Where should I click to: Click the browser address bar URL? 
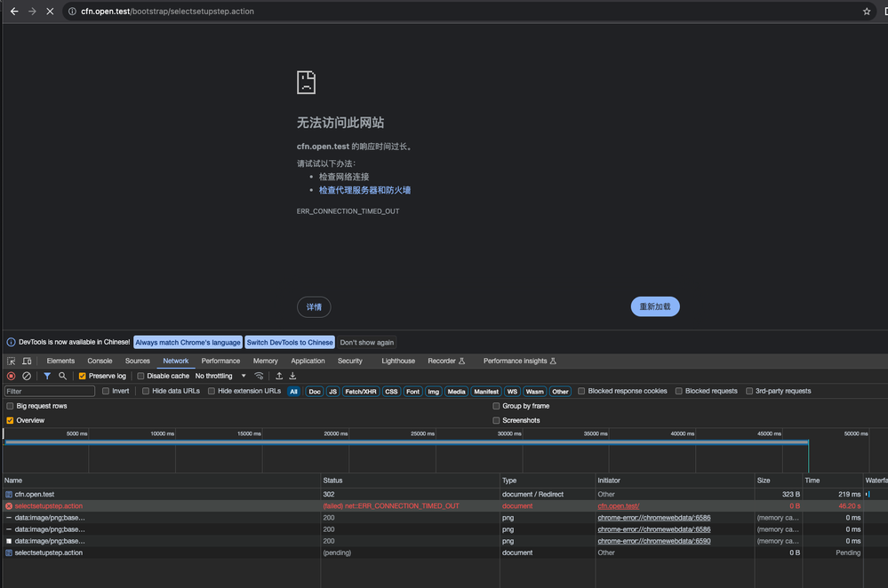[x=167, y=12]
